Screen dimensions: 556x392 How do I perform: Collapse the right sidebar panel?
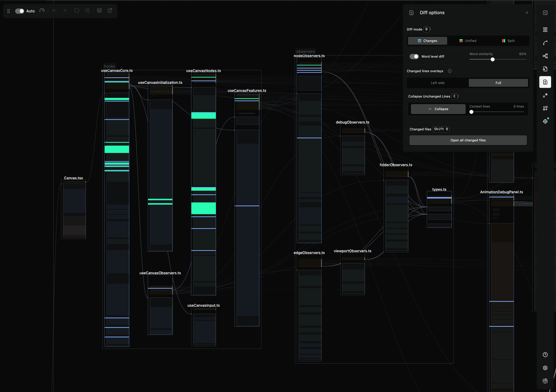545,13
